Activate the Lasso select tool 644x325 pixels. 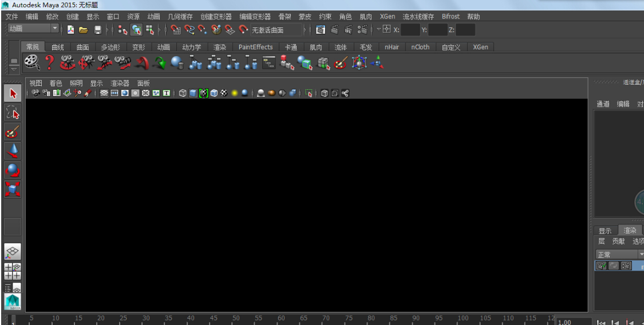coord(13,113)
